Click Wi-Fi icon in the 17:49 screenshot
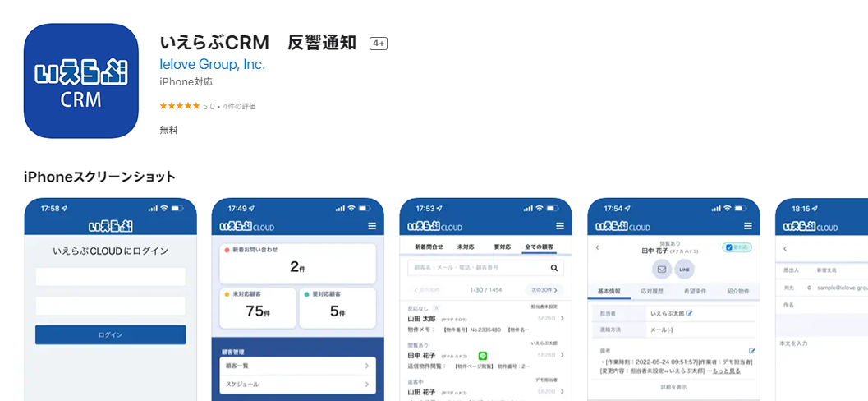The width and height of the screenshot is (868, 401). [351, 208]
